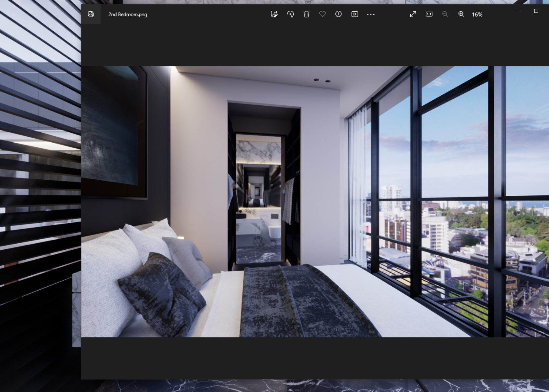Open the Edit image tool

click(274, 14)
